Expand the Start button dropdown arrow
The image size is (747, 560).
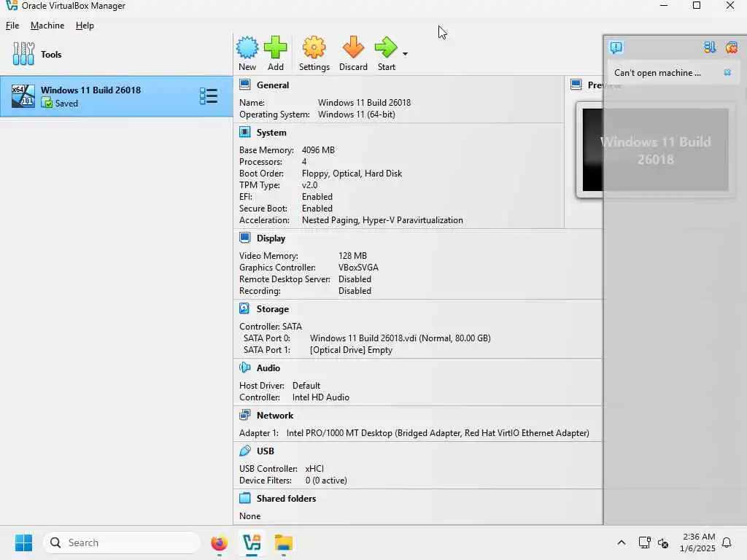coord(405,54)
